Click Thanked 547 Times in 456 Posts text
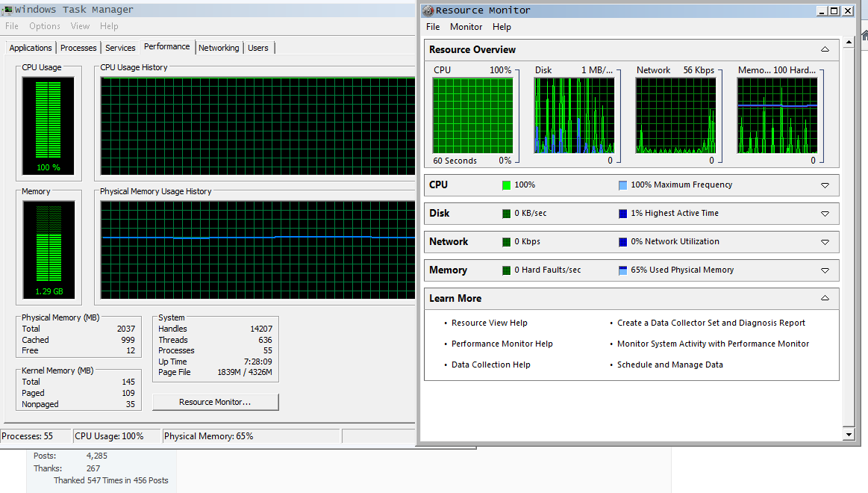Viewport: 868px width, 493px height. (x=110, y=481)
